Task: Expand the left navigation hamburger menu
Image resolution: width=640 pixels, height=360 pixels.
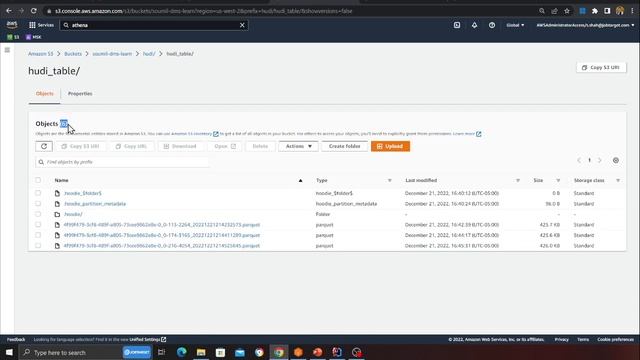Action: click(x=7, y=50)
